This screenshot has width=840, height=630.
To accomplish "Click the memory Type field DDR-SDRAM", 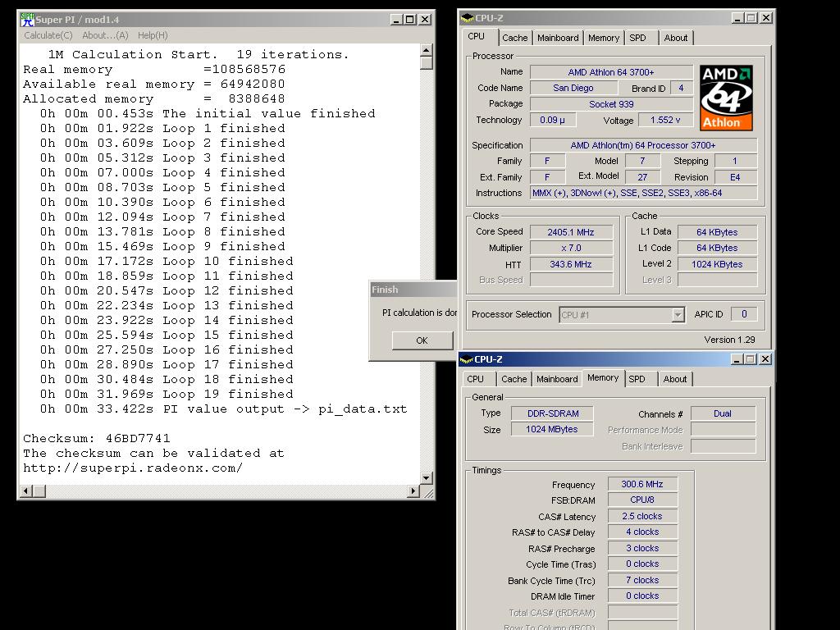I will coord(553,413).
